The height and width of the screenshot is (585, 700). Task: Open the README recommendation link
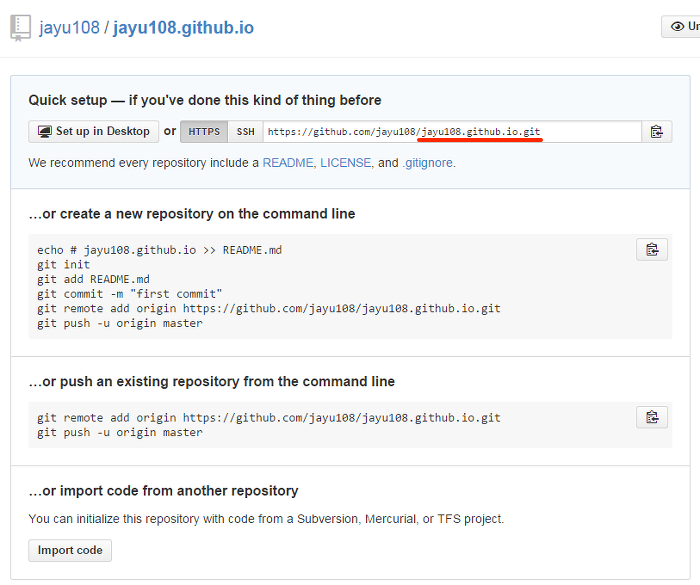tap(288, 163)
